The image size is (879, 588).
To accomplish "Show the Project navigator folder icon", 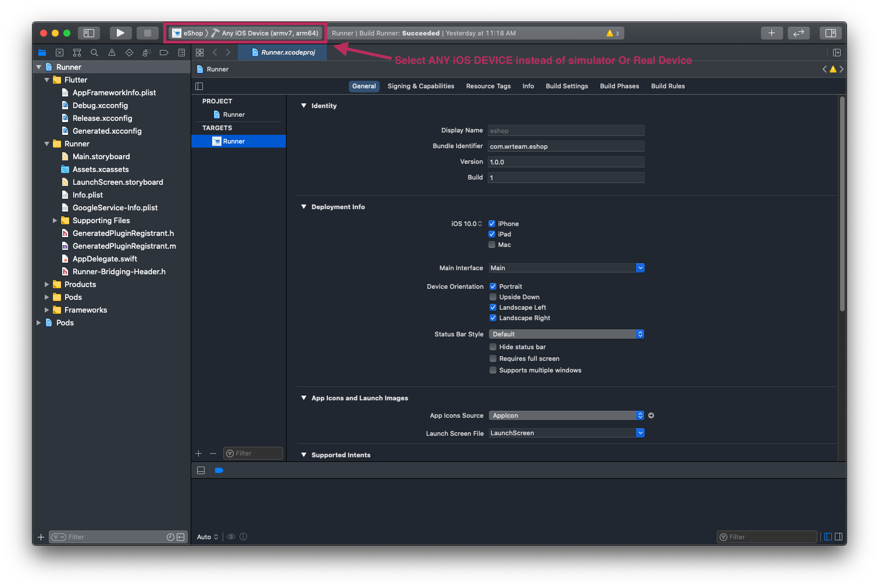I will [x=42, y=52].
